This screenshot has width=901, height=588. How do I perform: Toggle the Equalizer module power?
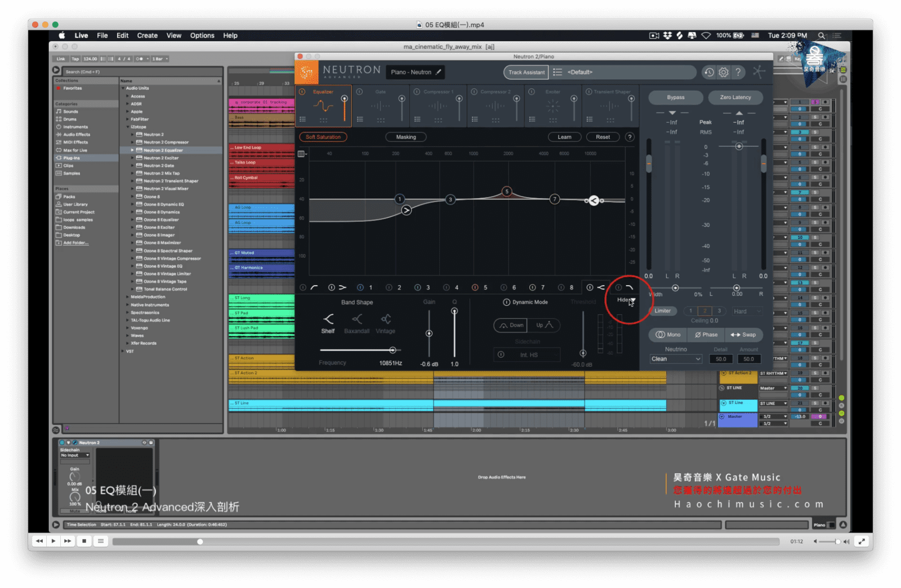[x=302, y=92]
